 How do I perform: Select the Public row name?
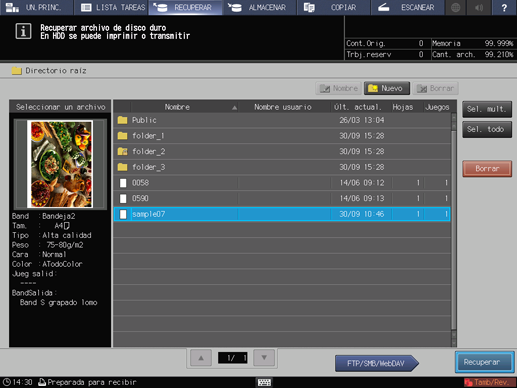[144, 120]
